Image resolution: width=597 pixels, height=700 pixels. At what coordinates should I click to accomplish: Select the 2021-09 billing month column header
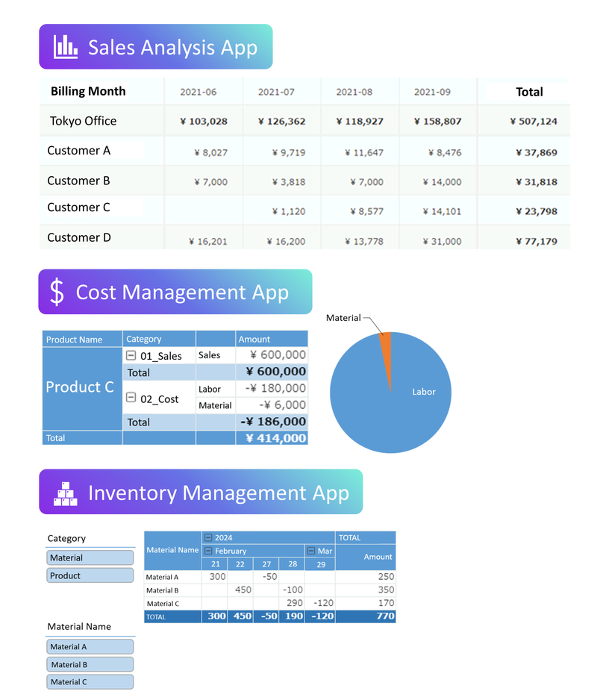point(432,92)
